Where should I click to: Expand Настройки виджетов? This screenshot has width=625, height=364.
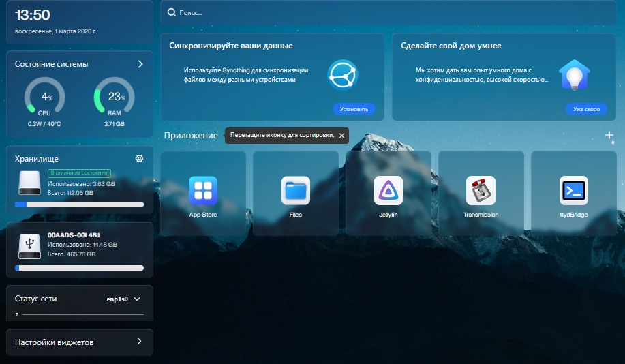click(x=140, y=342)
